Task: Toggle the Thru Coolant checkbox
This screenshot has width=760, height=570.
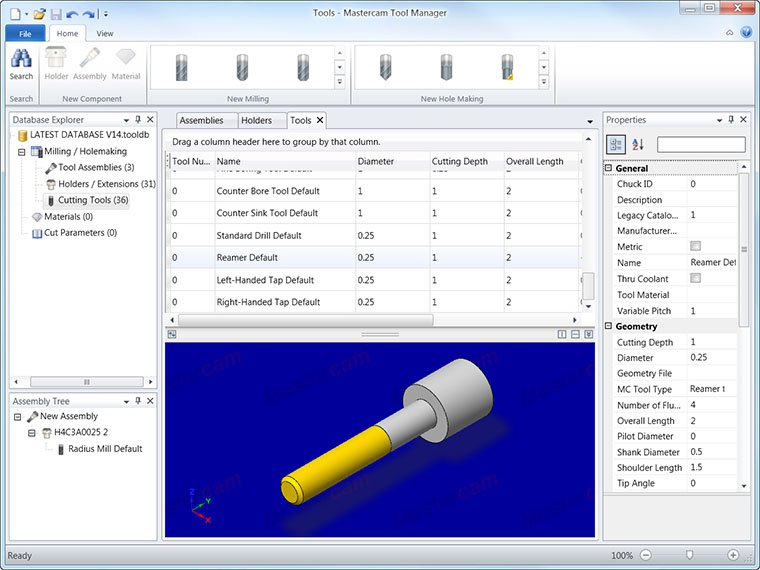Action: [695, 278]
